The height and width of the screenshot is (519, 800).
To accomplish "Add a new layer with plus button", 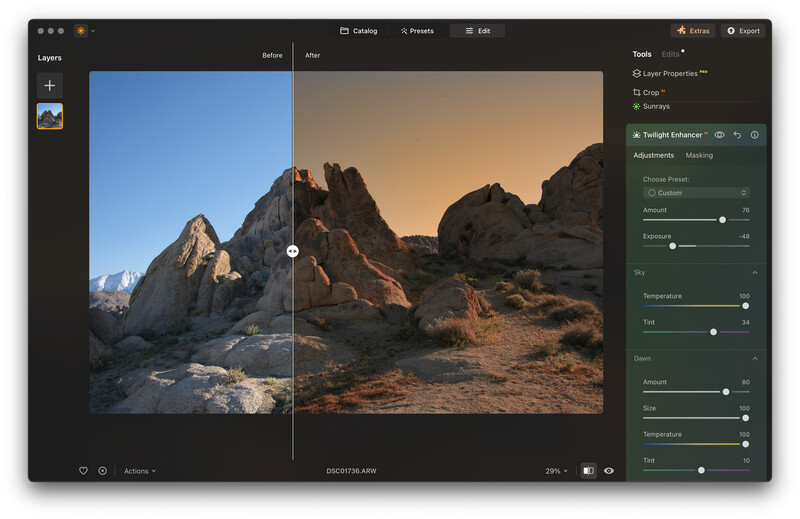I will [x=49, y=85].
